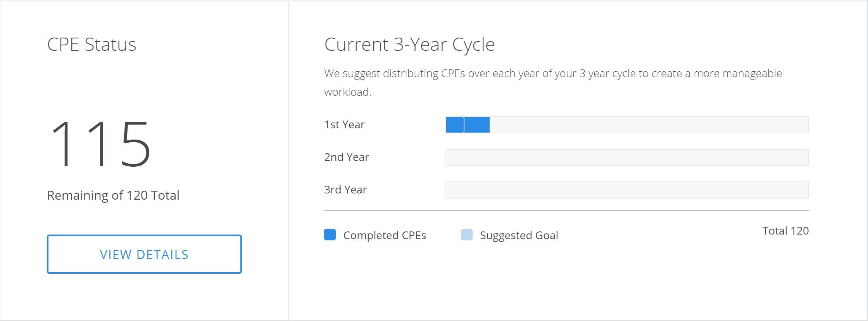The image size is (868, 321).
Task: Click the completed portion of the 1st Year bar
Action: pyautogui.click(x=454, y=125)
